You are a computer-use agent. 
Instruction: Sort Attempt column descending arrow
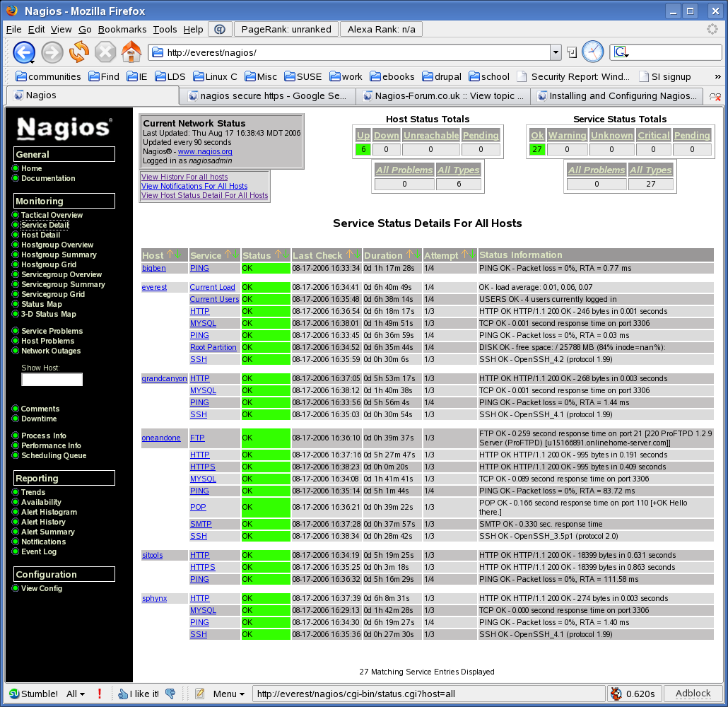(x=472, y=255)
